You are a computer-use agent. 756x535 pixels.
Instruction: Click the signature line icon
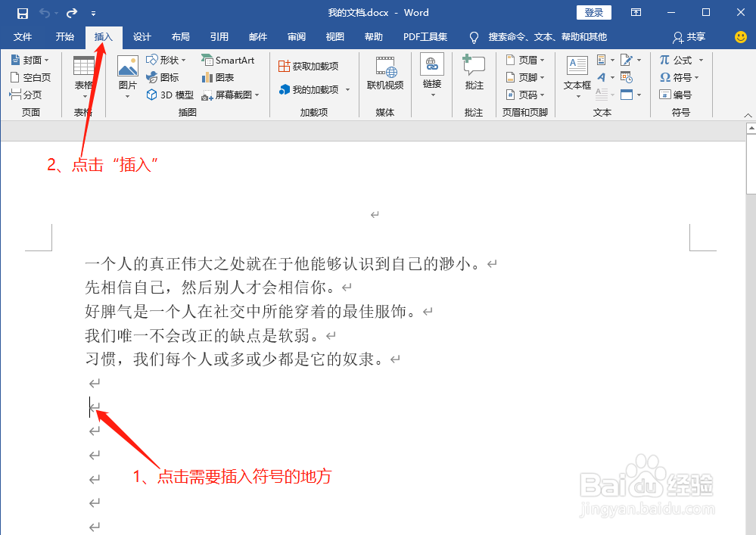627,61
